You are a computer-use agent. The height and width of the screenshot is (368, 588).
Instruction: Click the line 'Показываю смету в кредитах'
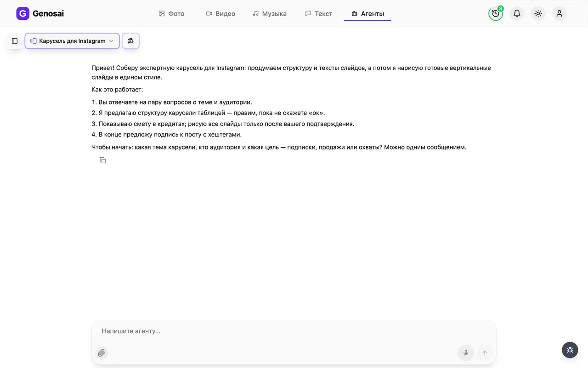(223, 124)
